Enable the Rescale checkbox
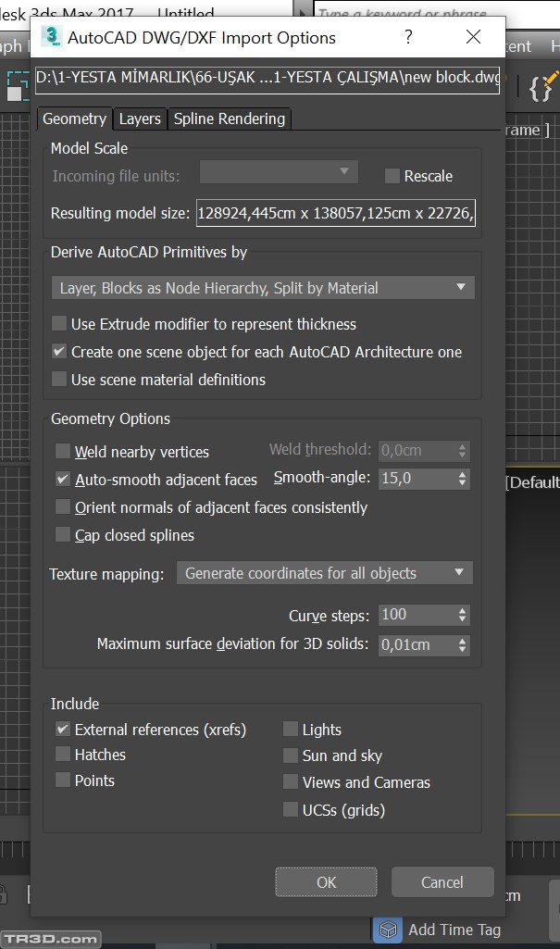The height and width of the screenshot is (949, 560). (392, 176)
